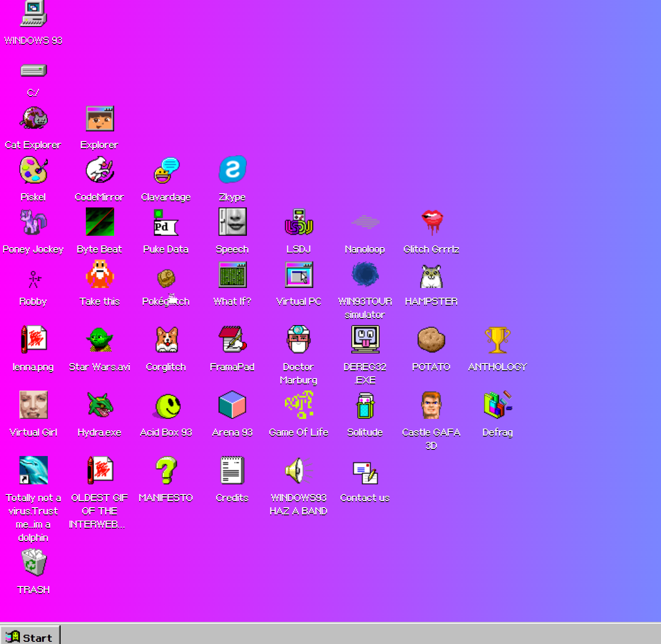Play Star Wars.avi icon

(x=100, y=340)
